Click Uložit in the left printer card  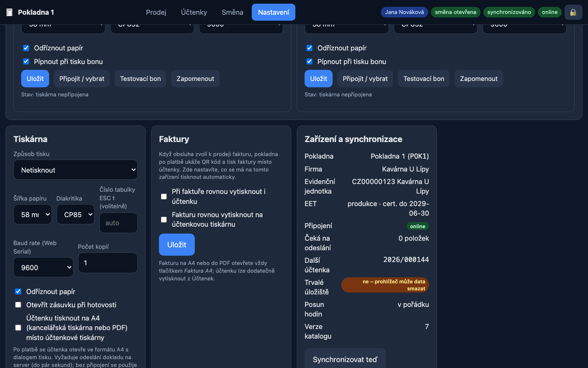(x=35, y=79)
